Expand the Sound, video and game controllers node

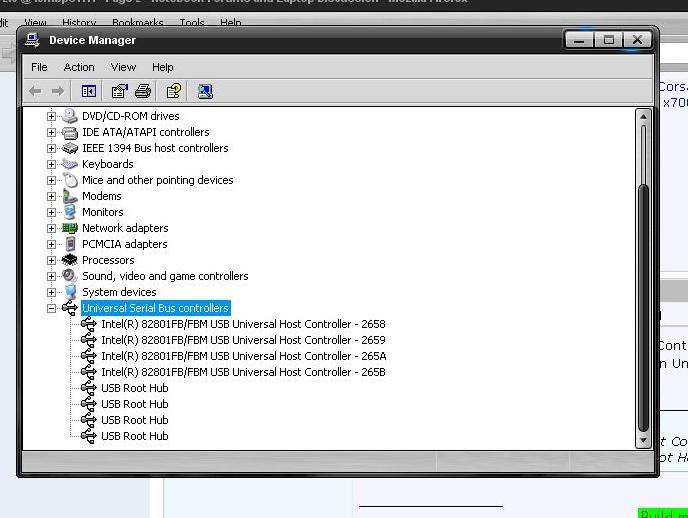pyautogui.click(x=51, y=276)
